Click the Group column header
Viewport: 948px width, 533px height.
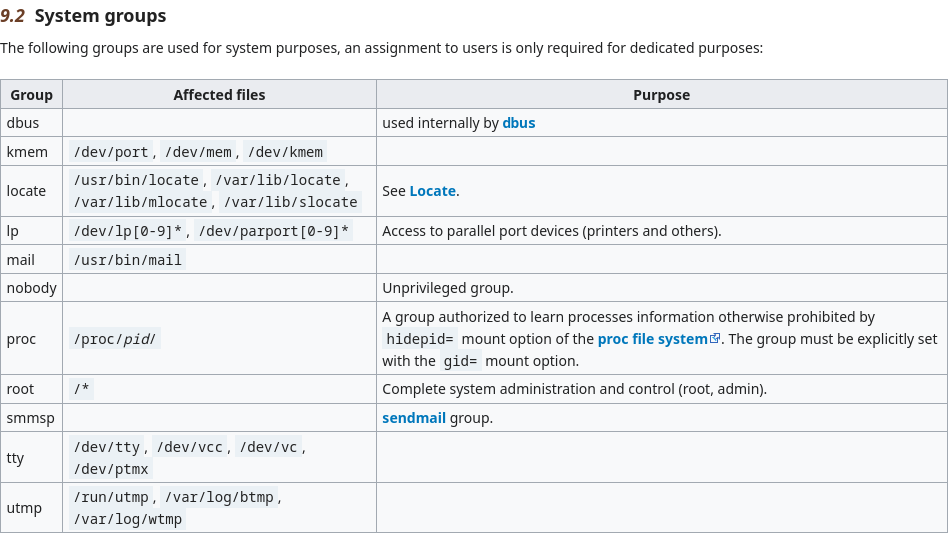click(x=31, y=95)
